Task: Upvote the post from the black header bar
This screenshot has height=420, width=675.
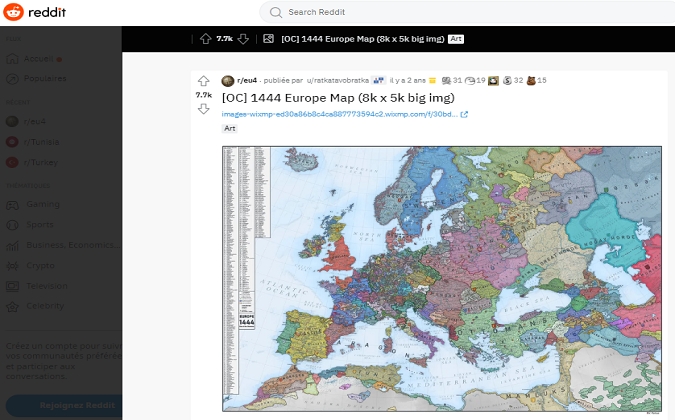Action: pos(205,39)
